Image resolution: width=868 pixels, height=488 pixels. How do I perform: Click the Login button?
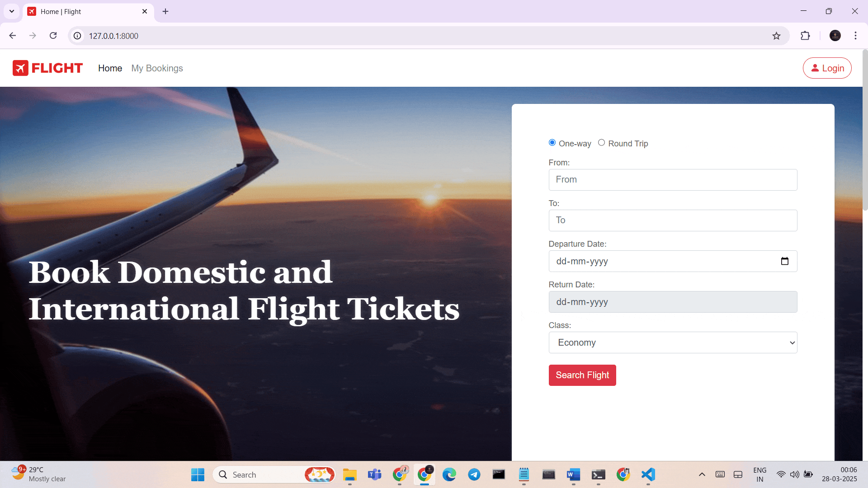coord(827,68)
